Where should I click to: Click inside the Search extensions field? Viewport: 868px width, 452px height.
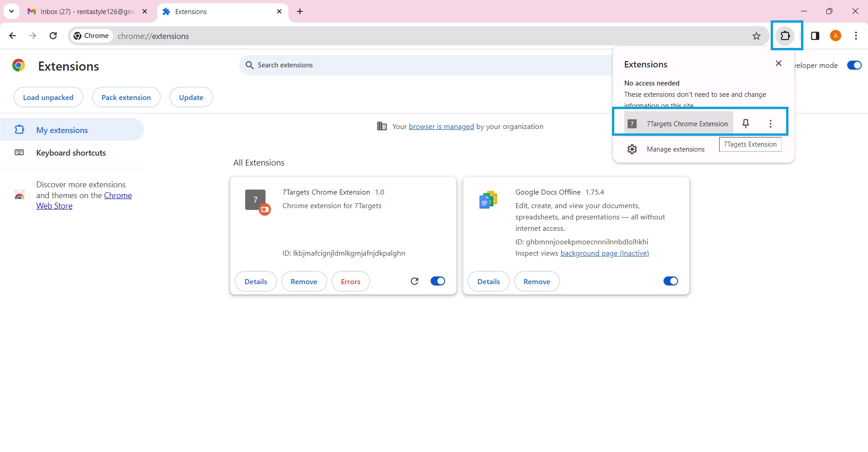317,65
